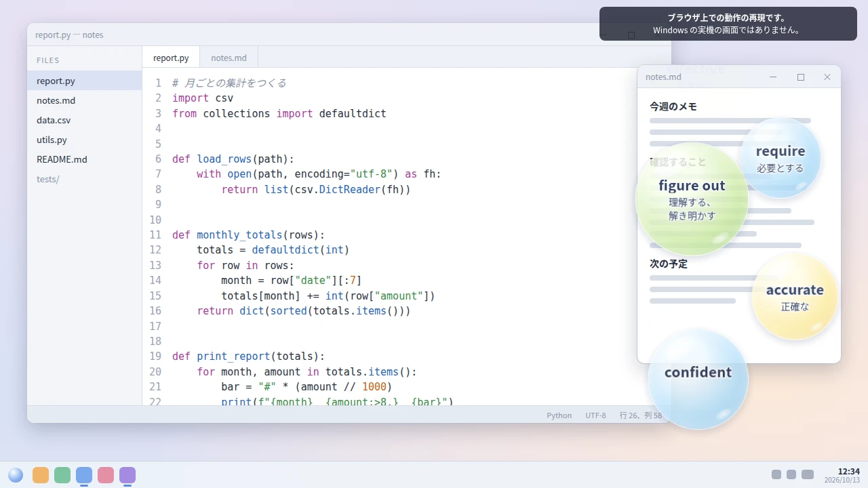This screenshot has width=868, height=488.
Task: Switch to the purple taskbar app icon
Action: pyautogui.click(x=127, y=475)
